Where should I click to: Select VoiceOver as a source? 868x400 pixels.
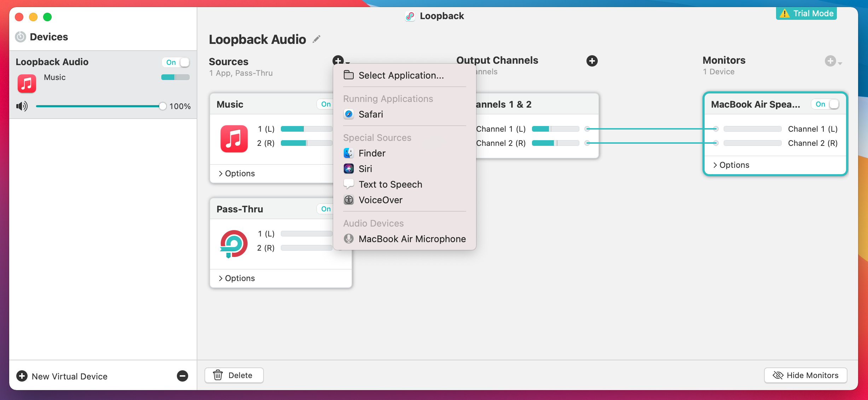coord(405,200)
